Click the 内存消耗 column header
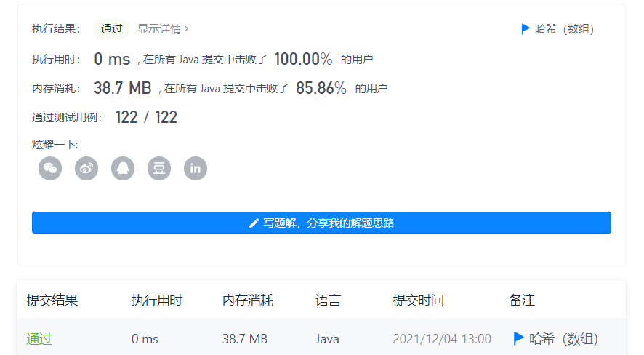 click(248, 300)
